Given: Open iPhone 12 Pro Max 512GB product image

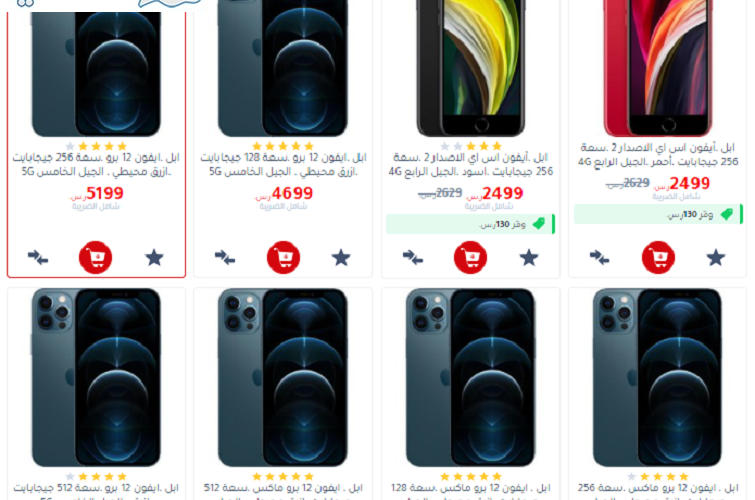Looking at the screenshot, I should pos(283,378).
